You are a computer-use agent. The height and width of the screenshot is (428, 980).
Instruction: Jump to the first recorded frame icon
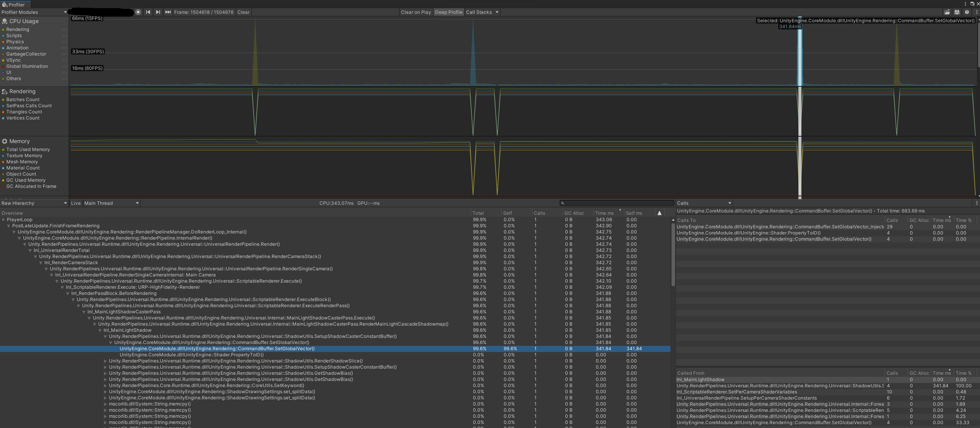148,12
